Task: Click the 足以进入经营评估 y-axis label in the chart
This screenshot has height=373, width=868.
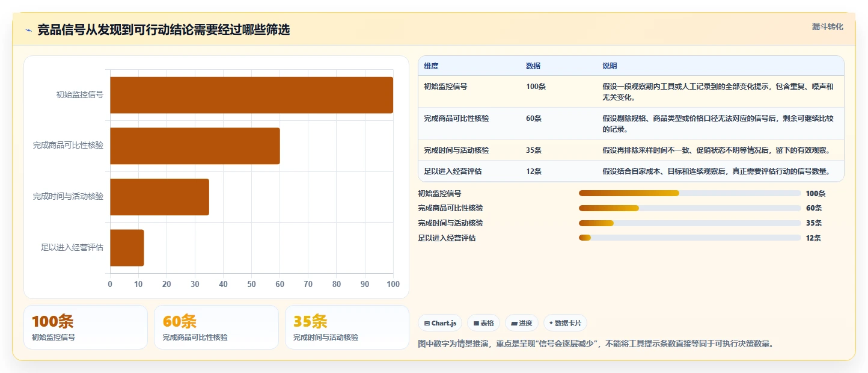Action: click(72, 247)
